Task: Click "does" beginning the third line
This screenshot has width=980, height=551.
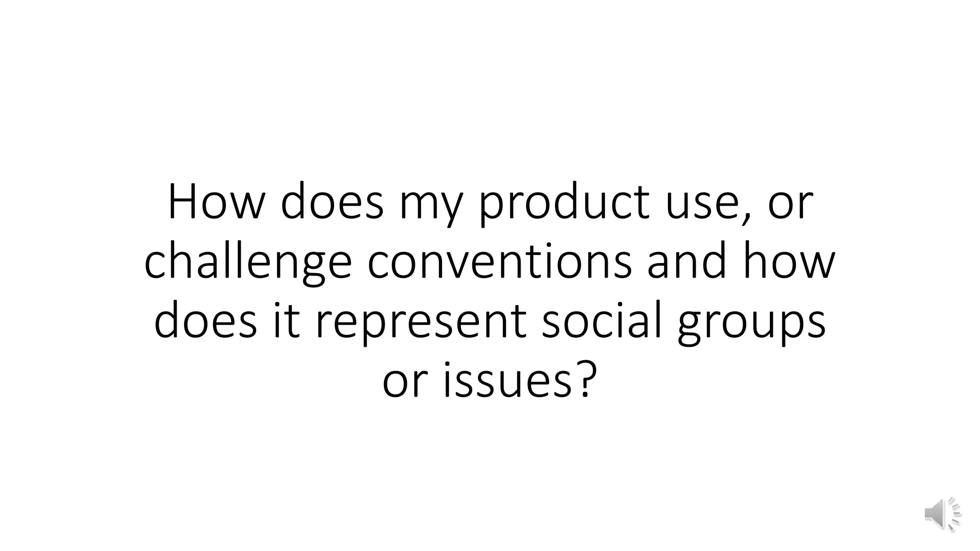Action: click(x=206, y=321)
